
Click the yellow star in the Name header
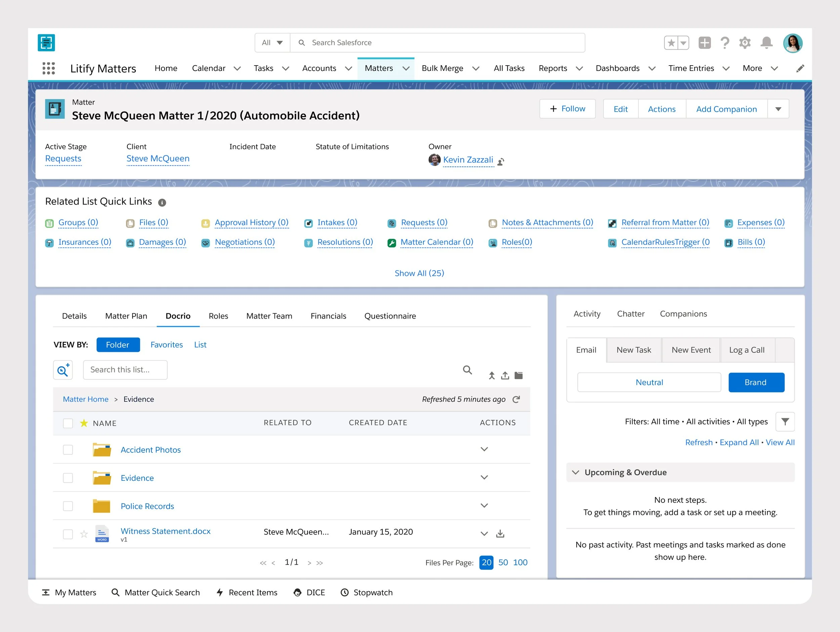[84, 423]
